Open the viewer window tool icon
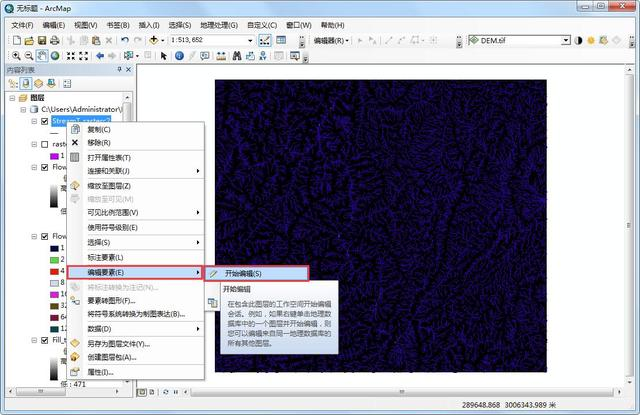 click(x=294, y=56)
